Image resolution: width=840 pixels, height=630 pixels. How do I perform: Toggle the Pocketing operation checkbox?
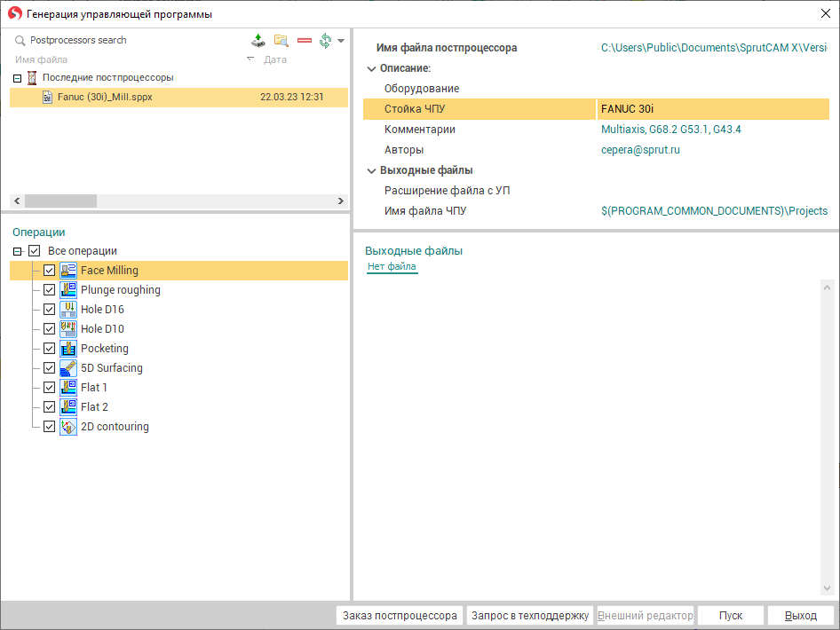(50, 349)
